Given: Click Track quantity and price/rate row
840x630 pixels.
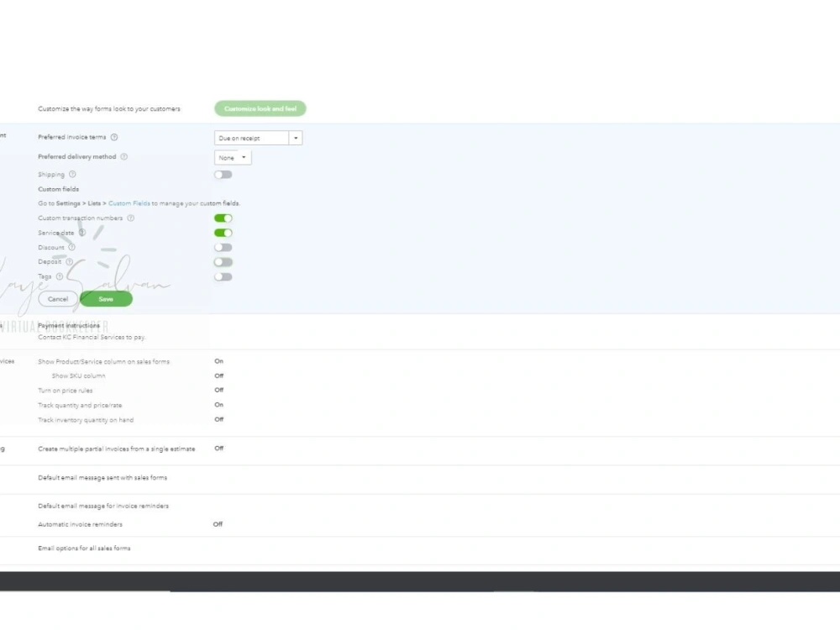Looking at the screenshot, I should coord(80,406).
